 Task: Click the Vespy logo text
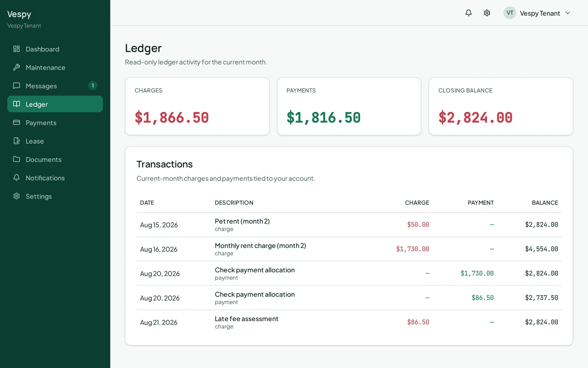pos(19,14)
